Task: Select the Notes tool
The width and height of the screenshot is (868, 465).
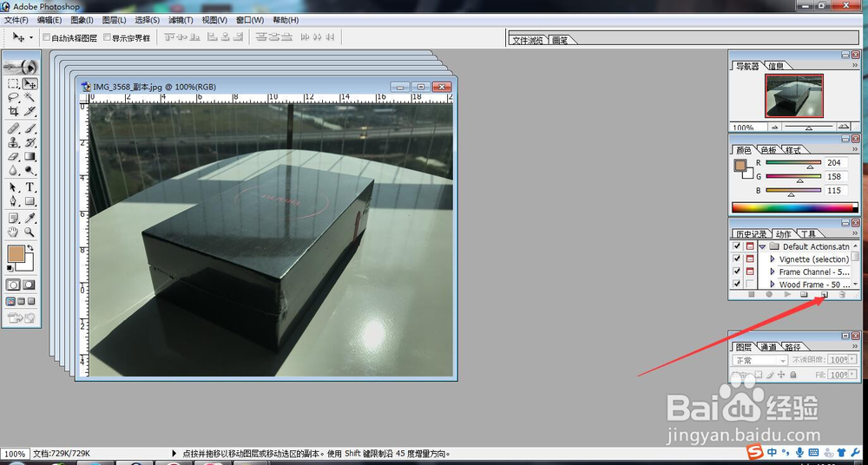Action: (13, 218)
